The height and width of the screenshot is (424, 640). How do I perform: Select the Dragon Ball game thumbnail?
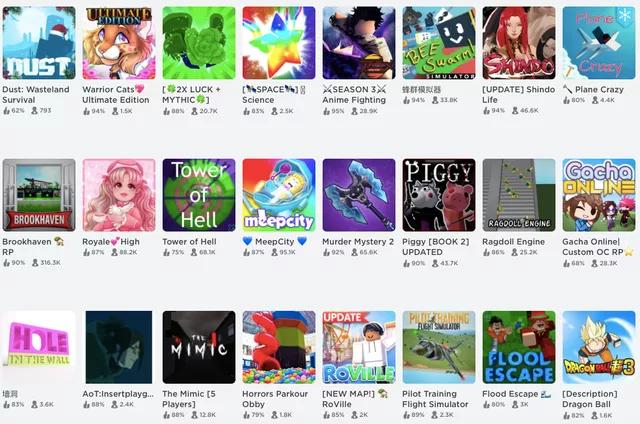pyautogui.click(x=599, y=347)
